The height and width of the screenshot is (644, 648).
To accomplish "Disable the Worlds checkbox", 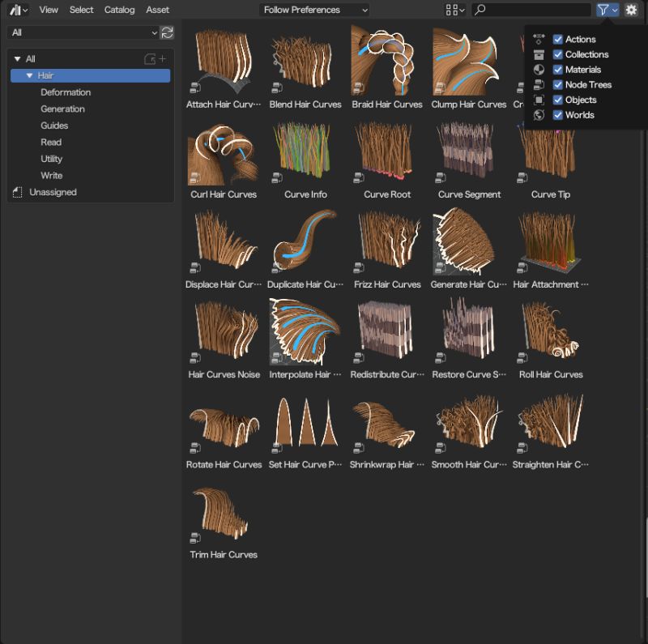I will 558,115.
